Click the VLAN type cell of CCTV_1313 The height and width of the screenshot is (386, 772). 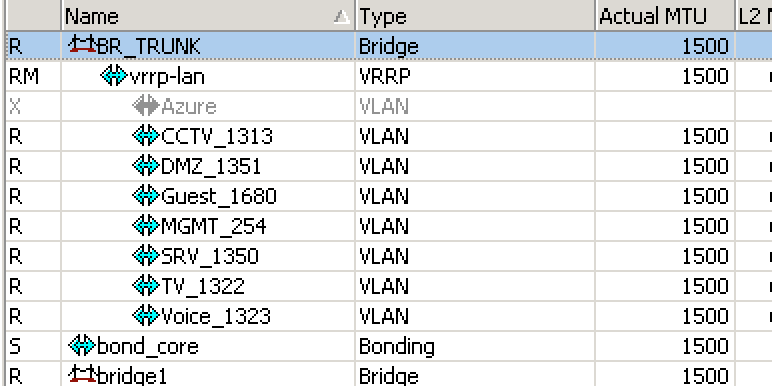[x=475, y=136]
